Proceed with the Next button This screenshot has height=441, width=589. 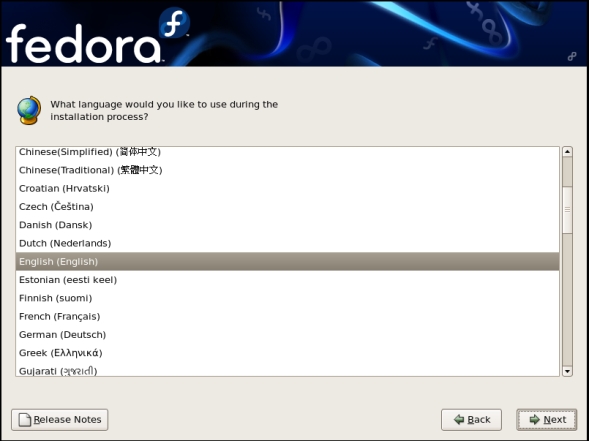click(x=547, y=420)
